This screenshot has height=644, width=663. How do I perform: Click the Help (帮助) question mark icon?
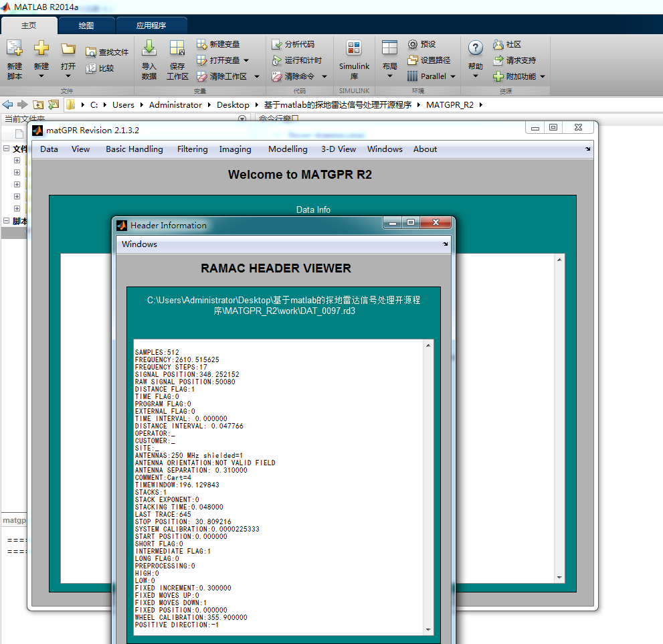(475, 48)
